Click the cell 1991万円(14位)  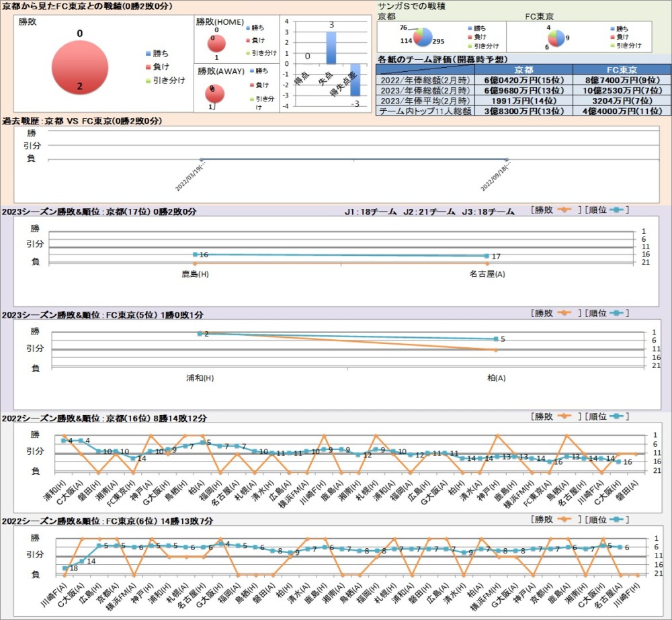click(x=523, y=101)
